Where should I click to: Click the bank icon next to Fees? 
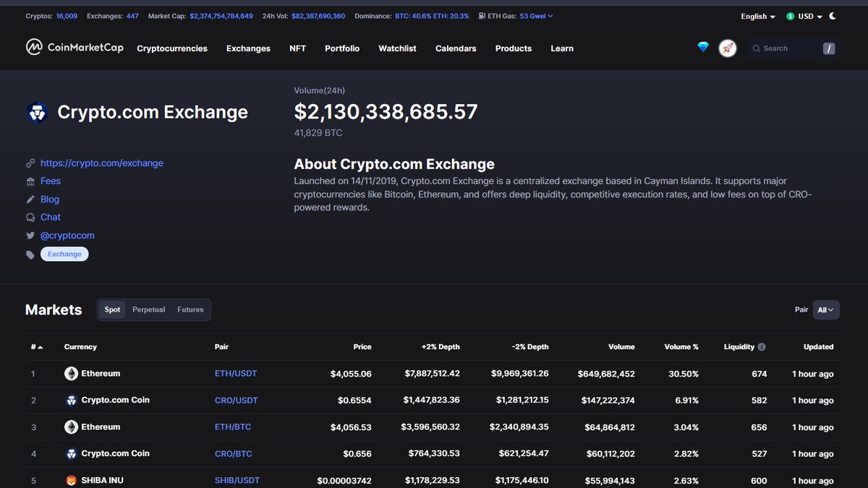click(30, 181)
